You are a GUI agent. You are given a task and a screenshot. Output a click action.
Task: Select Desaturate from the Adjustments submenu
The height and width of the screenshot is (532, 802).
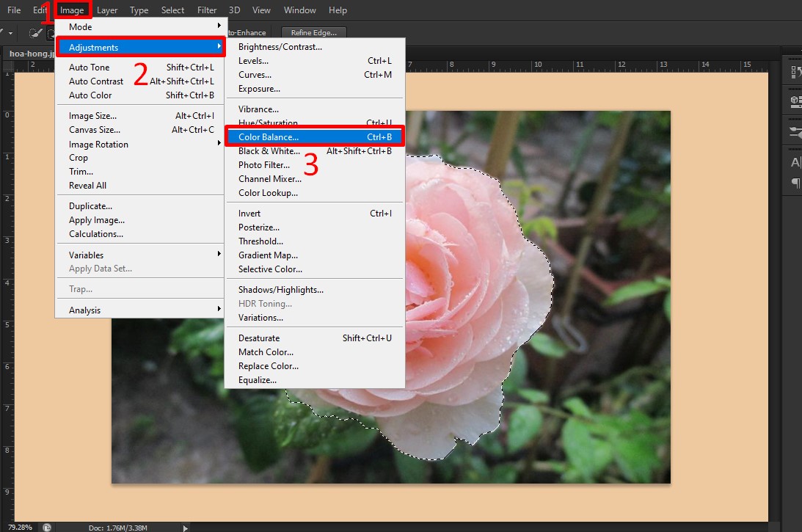point(258,338)
